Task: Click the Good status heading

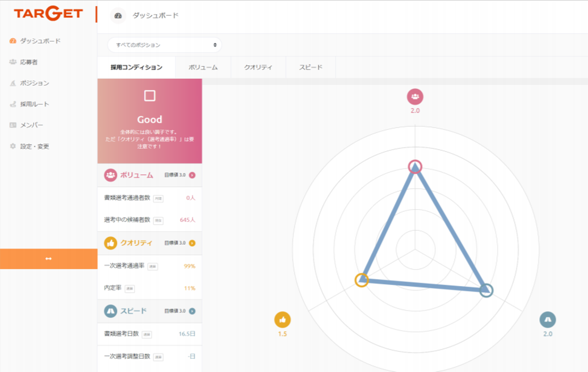Action: 150,120
